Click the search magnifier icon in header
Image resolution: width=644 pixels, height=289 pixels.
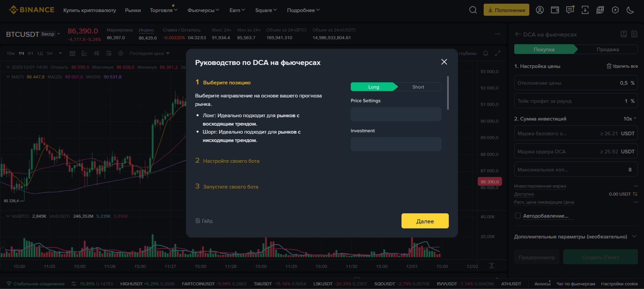[x=473, y=10]
